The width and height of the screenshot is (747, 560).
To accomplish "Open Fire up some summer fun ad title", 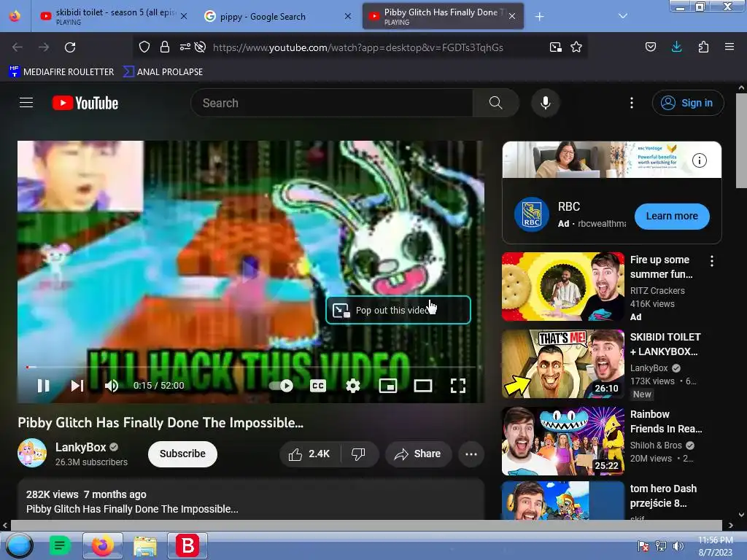I will [661, 267].
